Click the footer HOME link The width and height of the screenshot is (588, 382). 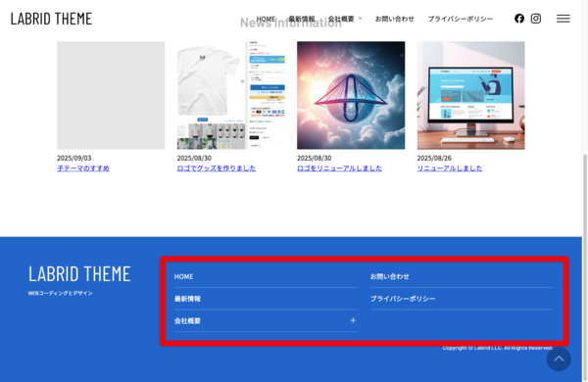[x=184, y=276]
